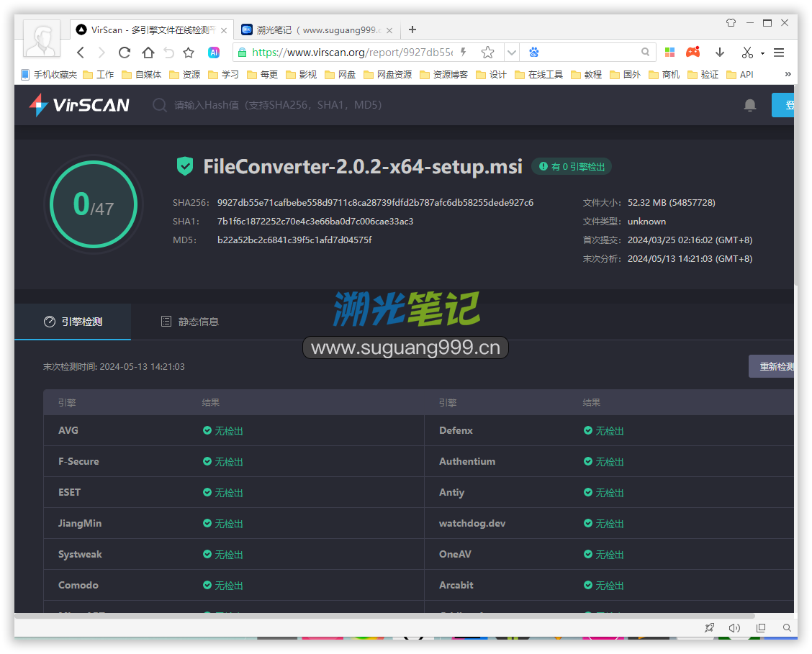
Task: Click the Comodo engine name
Action: pyautogui.click(x=78, y=585)
